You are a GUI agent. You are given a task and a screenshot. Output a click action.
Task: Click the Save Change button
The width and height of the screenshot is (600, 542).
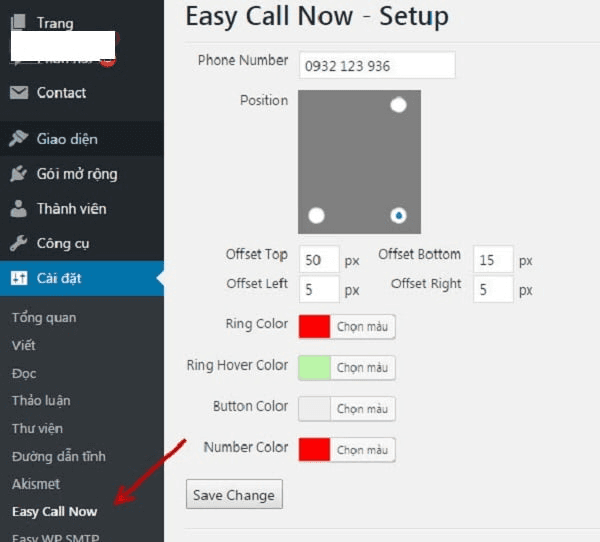point(234,494)
